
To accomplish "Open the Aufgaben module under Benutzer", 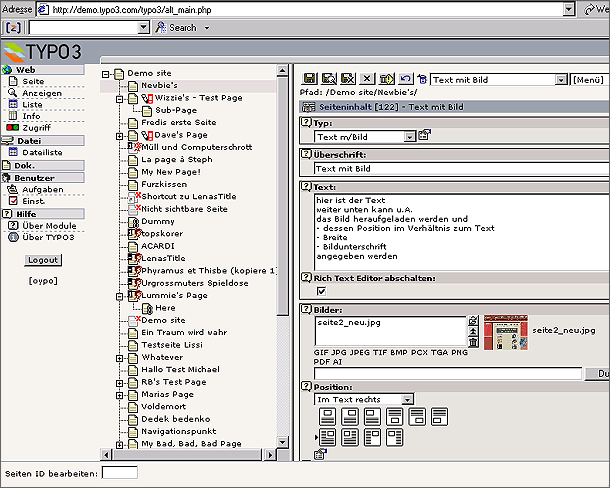I will coord(42,190).
